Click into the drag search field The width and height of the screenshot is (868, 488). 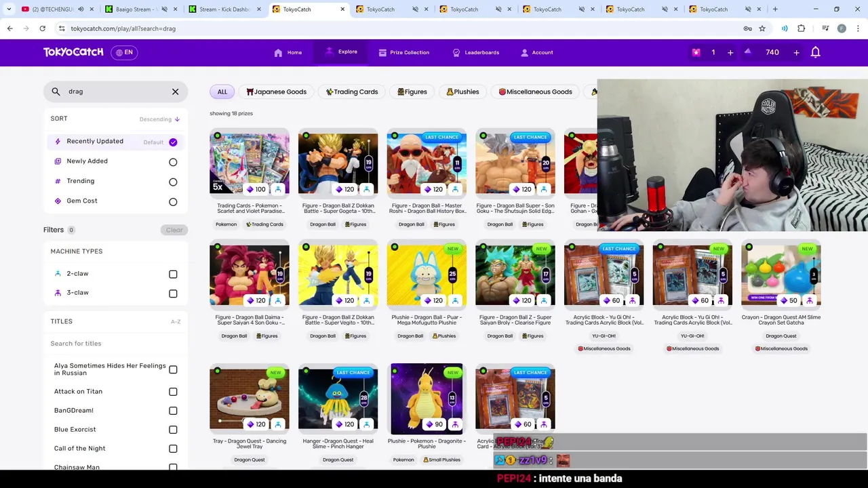click(115, 91)
